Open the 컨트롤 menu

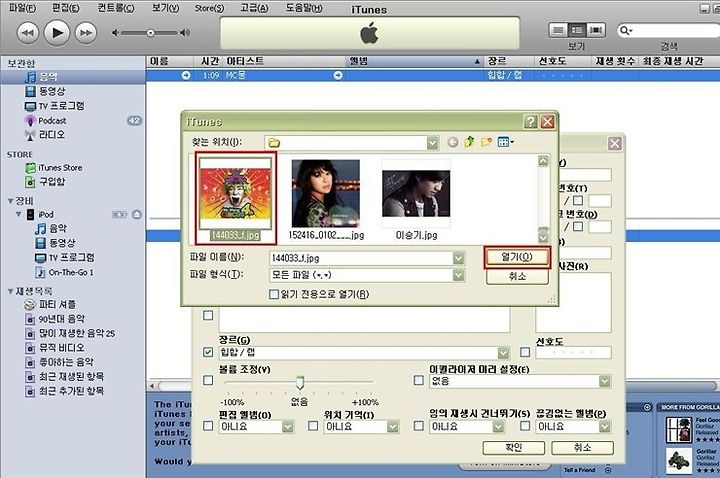click(116, 8)
